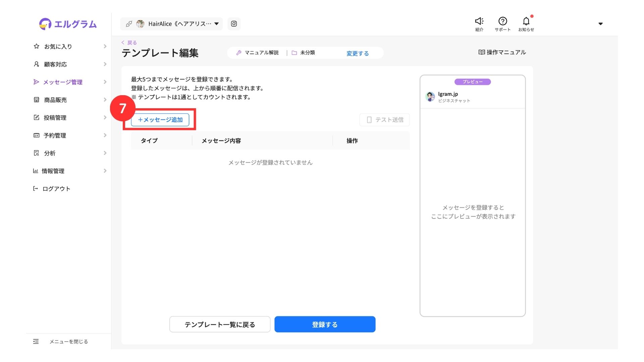644x362 pixels.
Task: Click the link icon beside HairAlice account
Action: (129, 24)
